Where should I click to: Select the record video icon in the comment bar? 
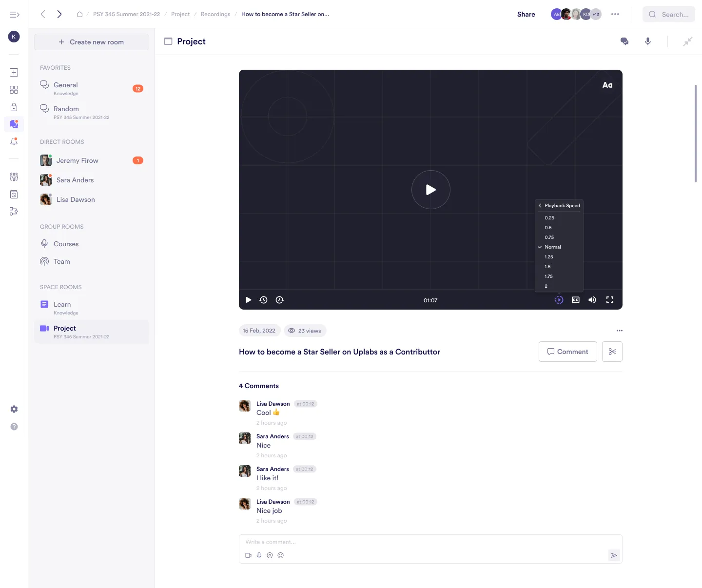tap(248, 555)
